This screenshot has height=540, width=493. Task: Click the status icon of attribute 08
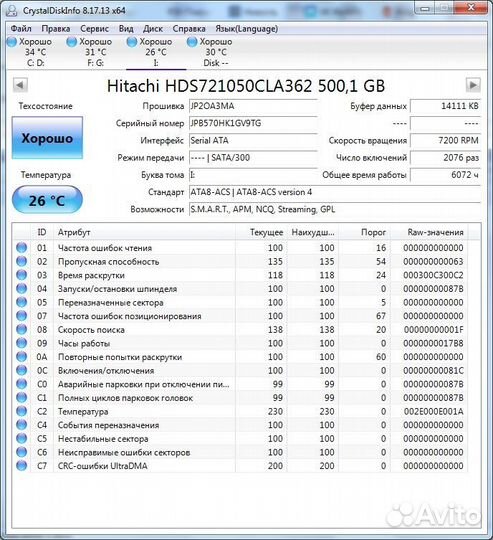21,330
